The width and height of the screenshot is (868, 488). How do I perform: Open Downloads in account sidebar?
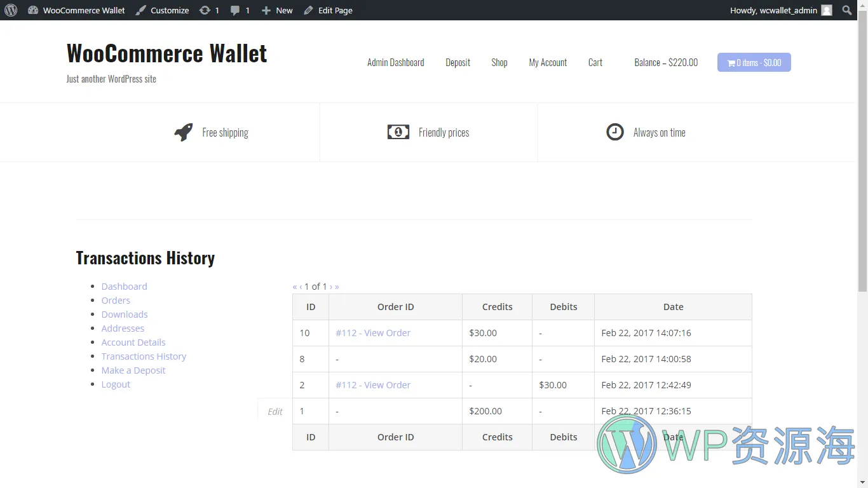[x=125, y=315]
